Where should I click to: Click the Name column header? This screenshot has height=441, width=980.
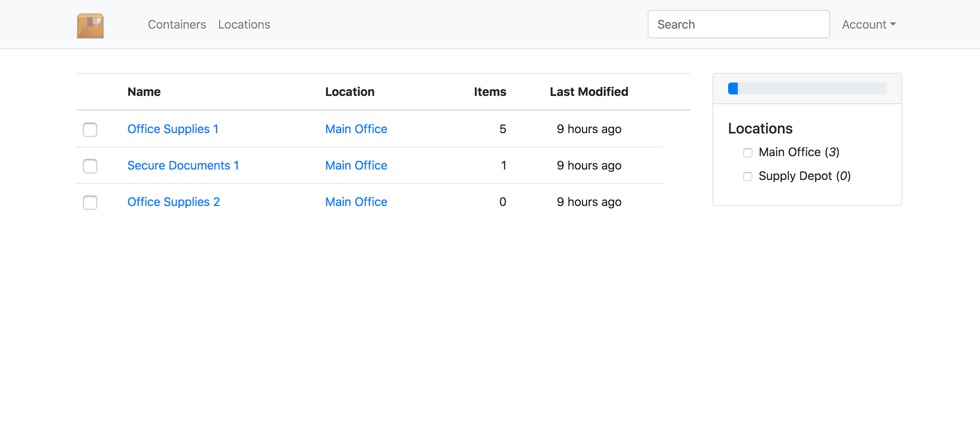click(144, 91)
